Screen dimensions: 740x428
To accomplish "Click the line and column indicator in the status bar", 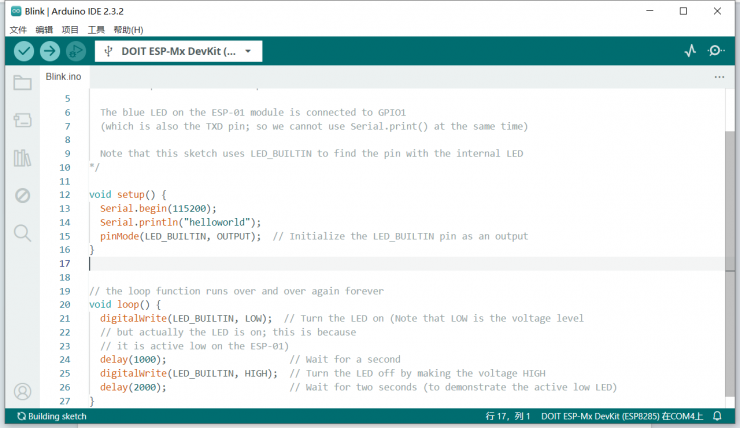I will (507, 416).
